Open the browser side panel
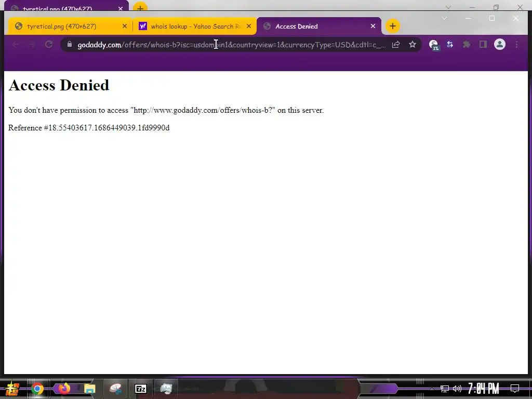The height and width of the screenshot is (399, 532). pyautogui.click(x=483, y=45)
